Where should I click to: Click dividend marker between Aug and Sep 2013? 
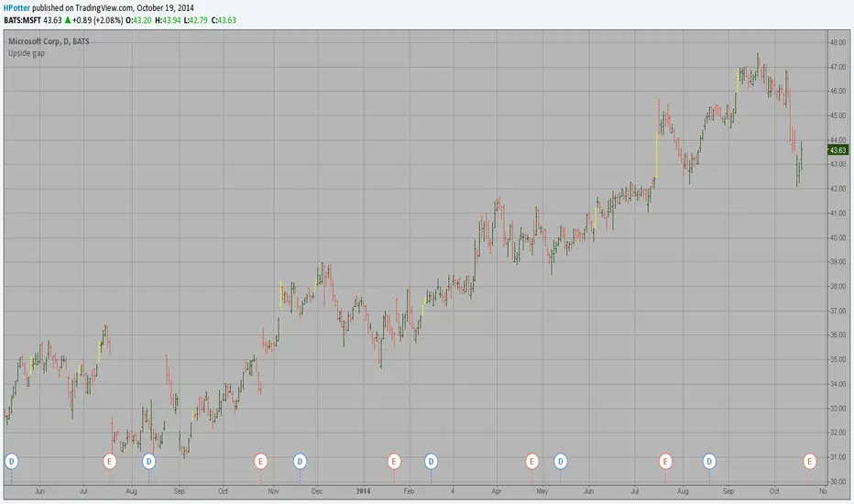[148, 460]
